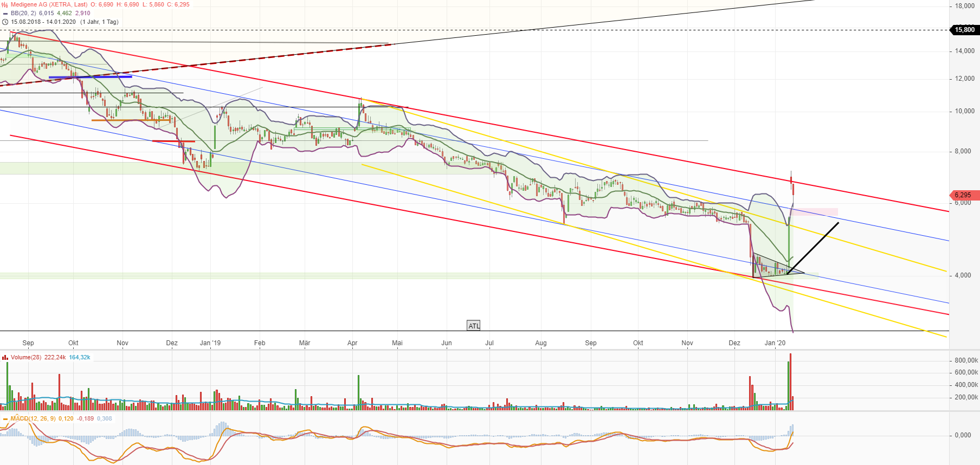
Task: Click the 600,00k volume axis label
Action: coord(966,372)
